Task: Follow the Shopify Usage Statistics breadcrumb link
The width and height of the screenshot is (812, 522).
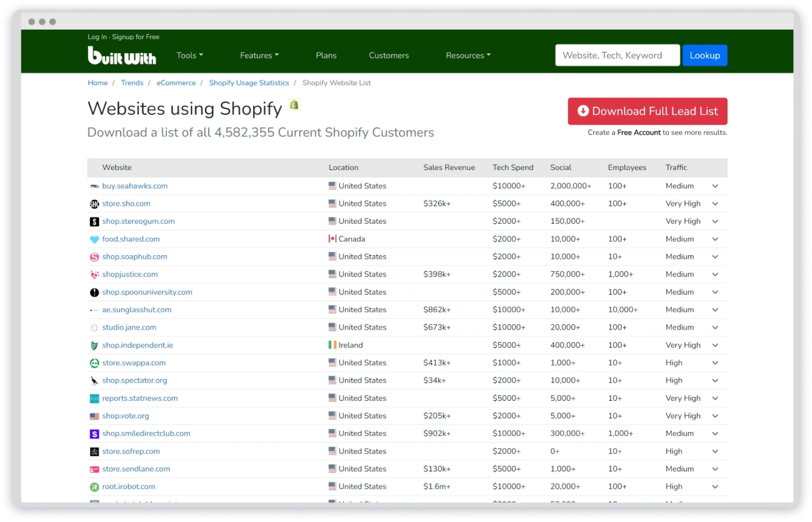Action: click(249, 83)
